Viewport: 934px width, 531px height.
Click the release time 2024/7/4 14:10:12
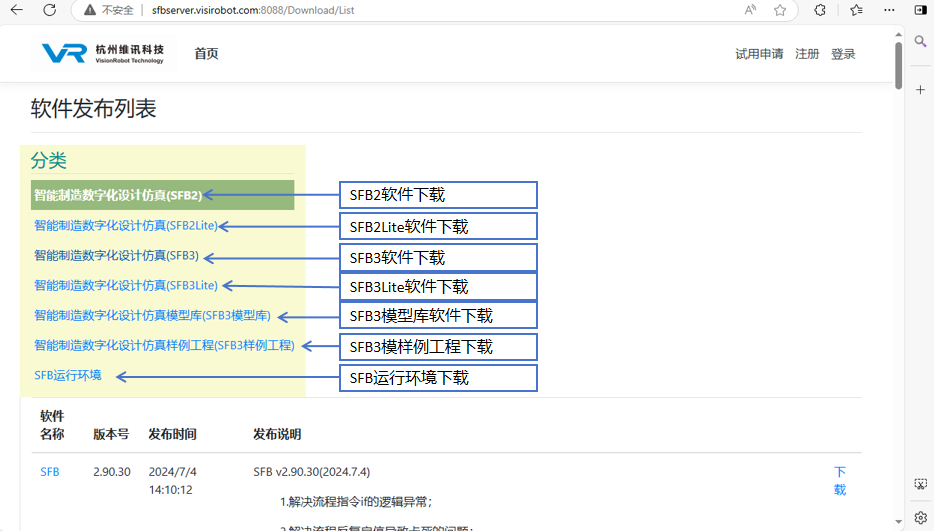[172, 480]
